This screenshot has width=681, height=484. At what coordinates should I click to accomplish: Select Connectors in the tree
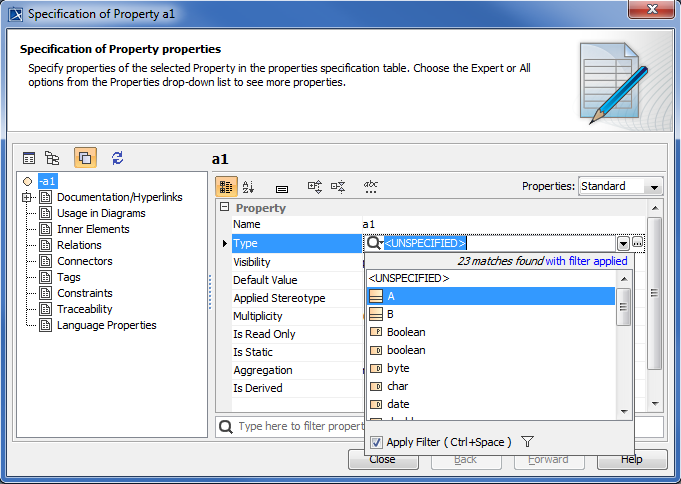coord(85,261)
